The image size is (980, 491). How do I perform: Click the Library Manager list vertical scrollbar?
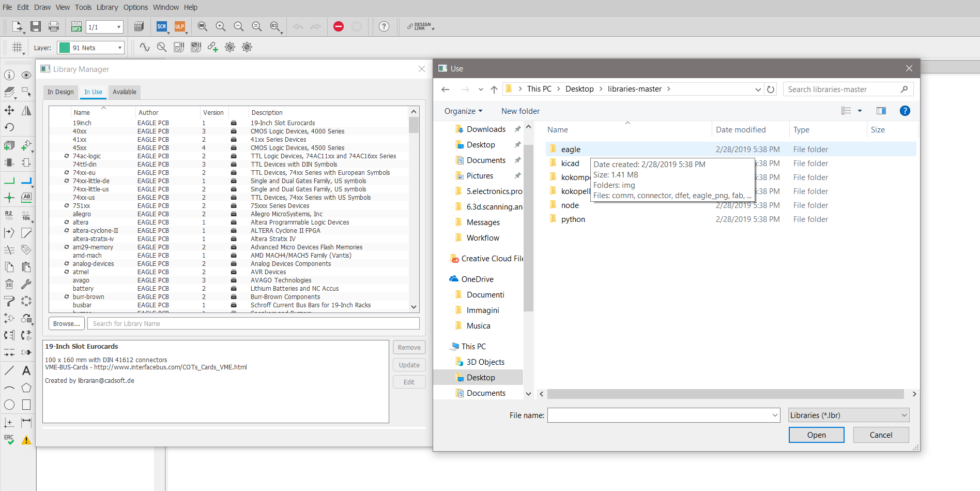pos(414,125)
